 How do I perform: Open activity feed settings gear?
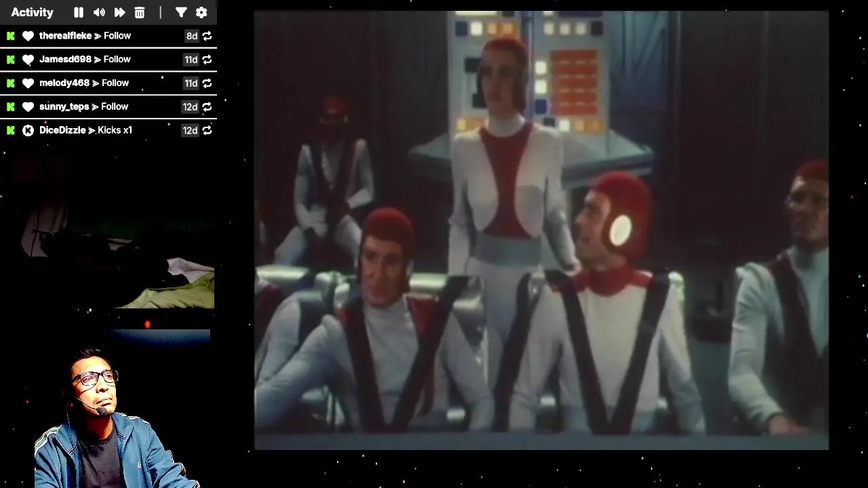[x=201, y=12]
